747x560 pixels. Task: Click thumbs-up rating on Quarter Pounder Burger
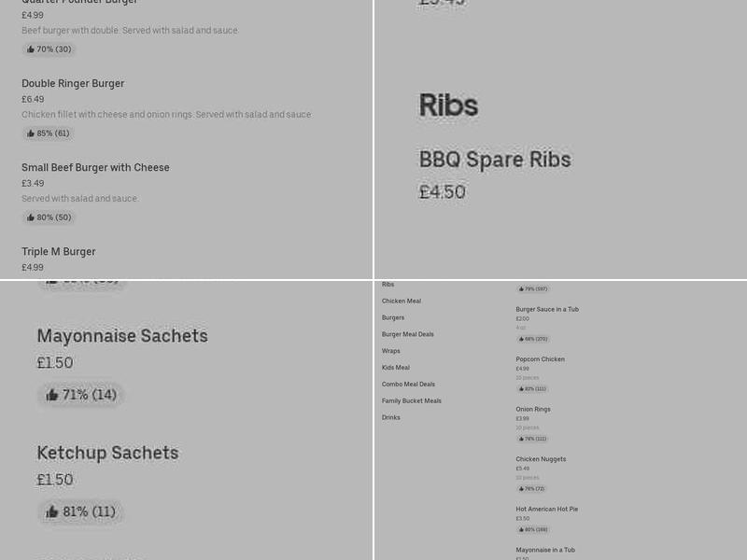[49, 49]
